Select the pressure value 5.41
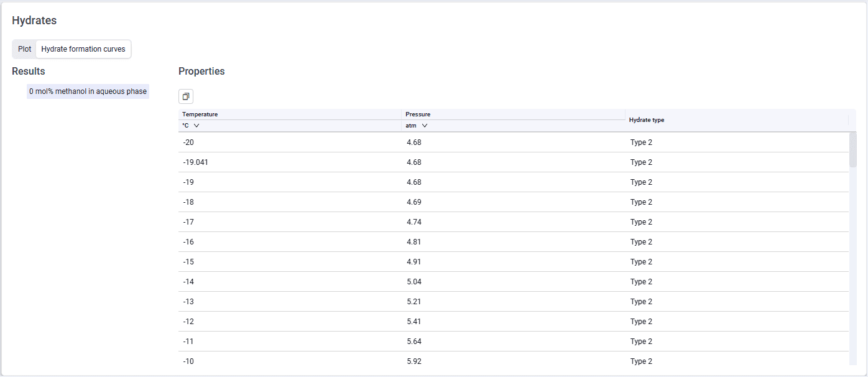 (514, 322)
